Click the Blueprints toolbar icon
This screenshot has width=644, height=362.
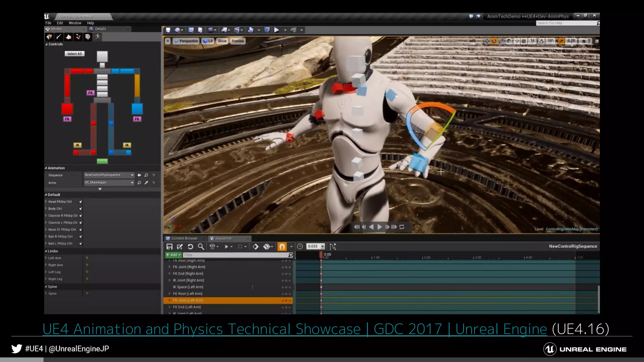[224, 30]
